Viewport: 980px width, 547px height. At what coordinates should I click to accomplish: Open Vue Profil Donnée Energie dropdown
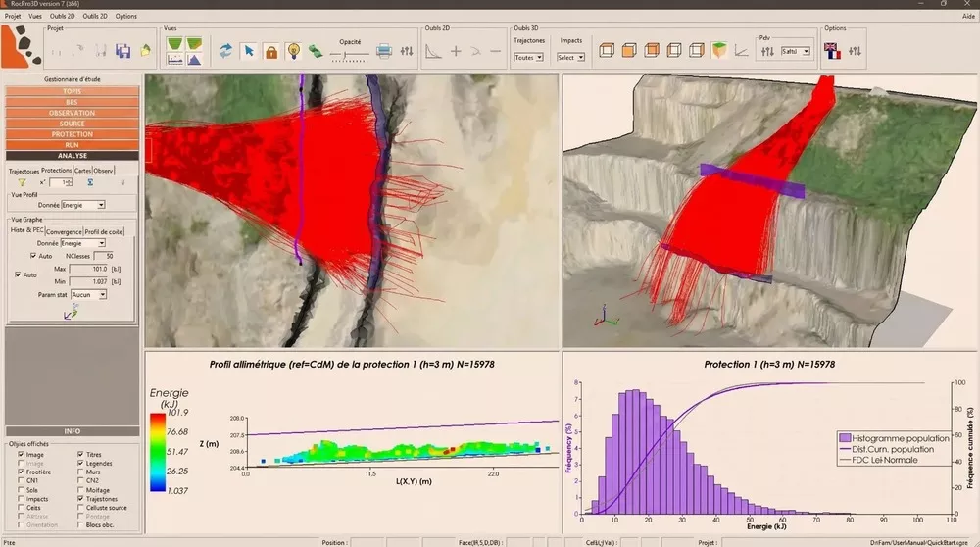point(83,205)
